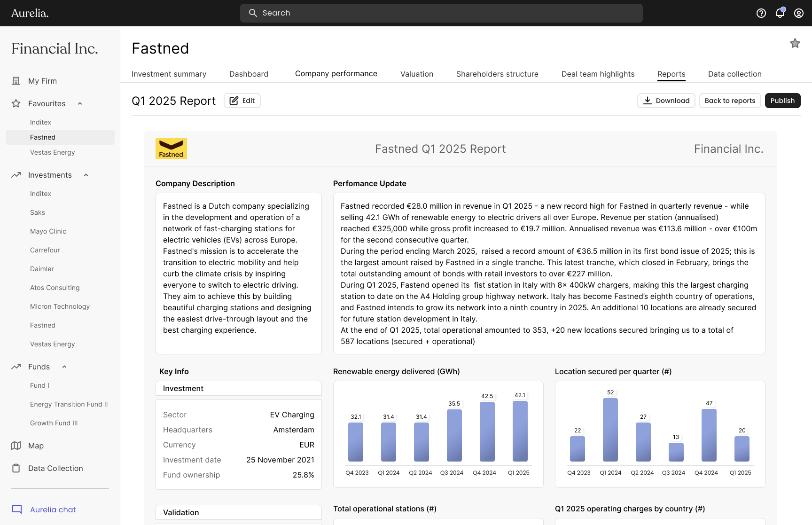The image size is (812, 525).
Task: Open the Deal team highlights tab
Action: click(598, 74)
